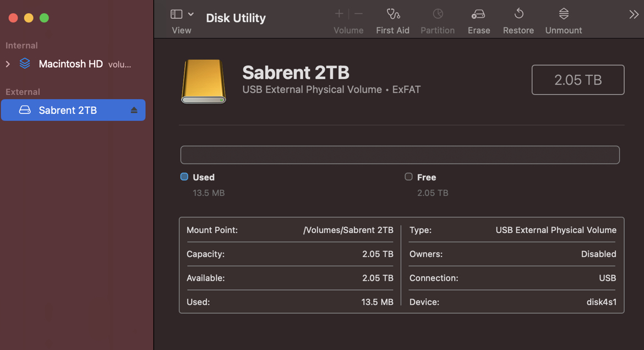This screenshot has width=644, height=350.
Task: Click 'USB External Physical Volume • ExFAT' subtitle
Action: pyautogui.click(x=331, y=90)
